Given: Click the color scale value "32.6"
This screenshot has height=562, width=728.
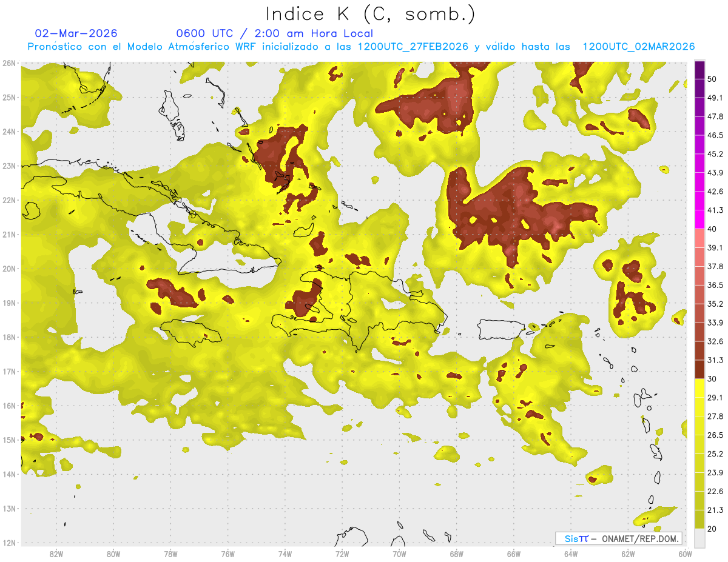Looking at the screenshot, I should pos(715,341).
